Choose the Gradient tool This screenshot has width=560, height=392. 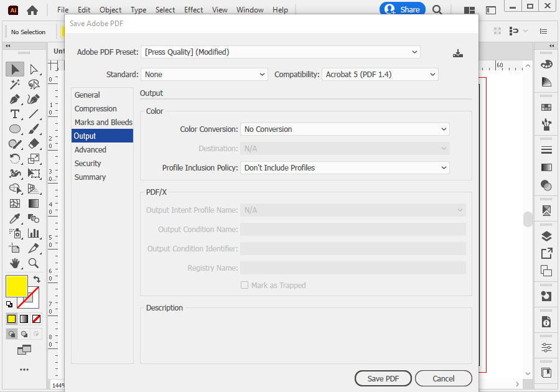click(34, 203)
